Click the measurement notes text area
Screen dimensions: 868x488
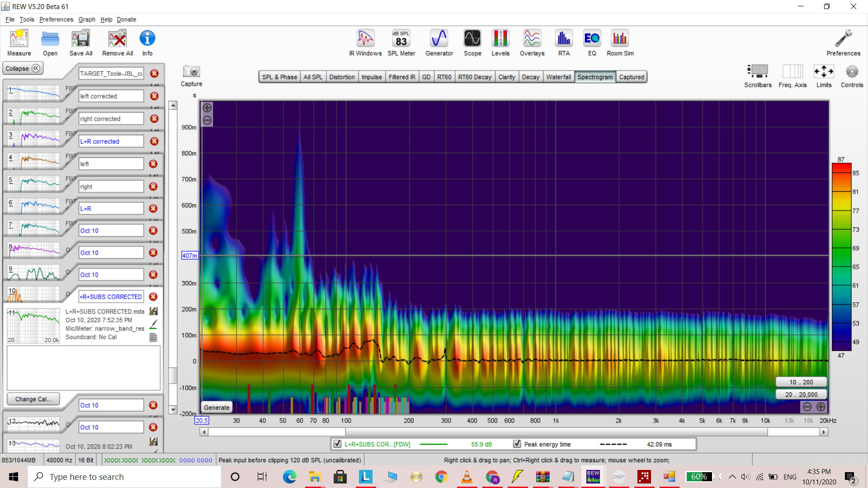[x=84, y=368]
